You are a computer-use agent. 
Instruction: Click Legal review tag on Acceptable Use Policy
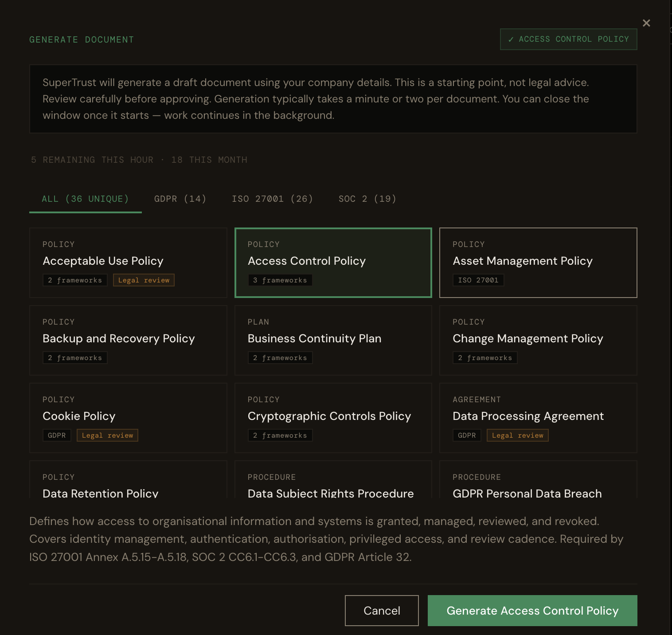tap(144, 280)
